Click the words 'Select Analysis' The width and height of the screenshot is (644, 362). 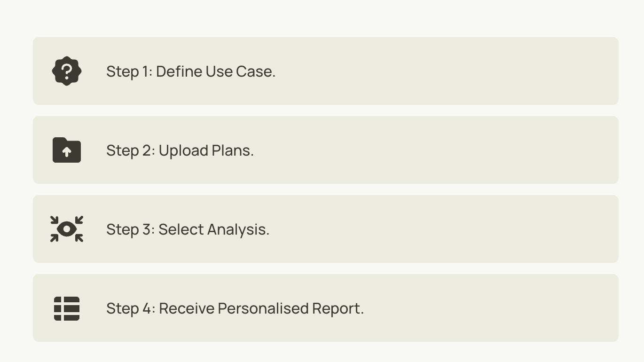(x=213, y=229)
